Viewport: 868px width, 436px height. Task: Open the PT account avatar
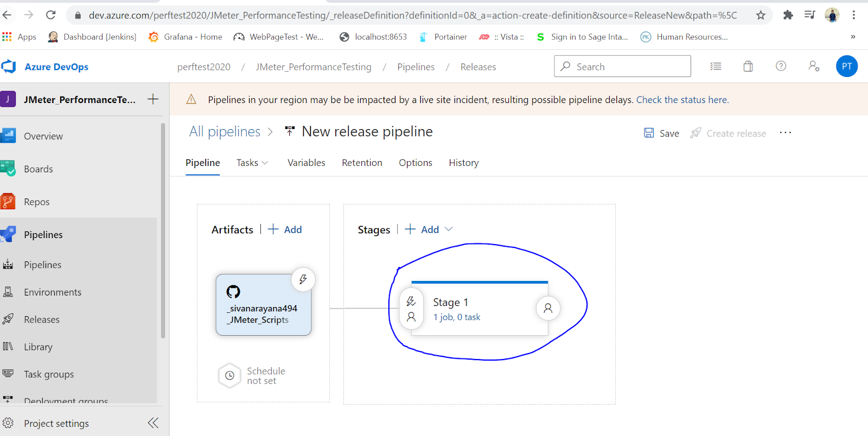click(x=847, y=66)
